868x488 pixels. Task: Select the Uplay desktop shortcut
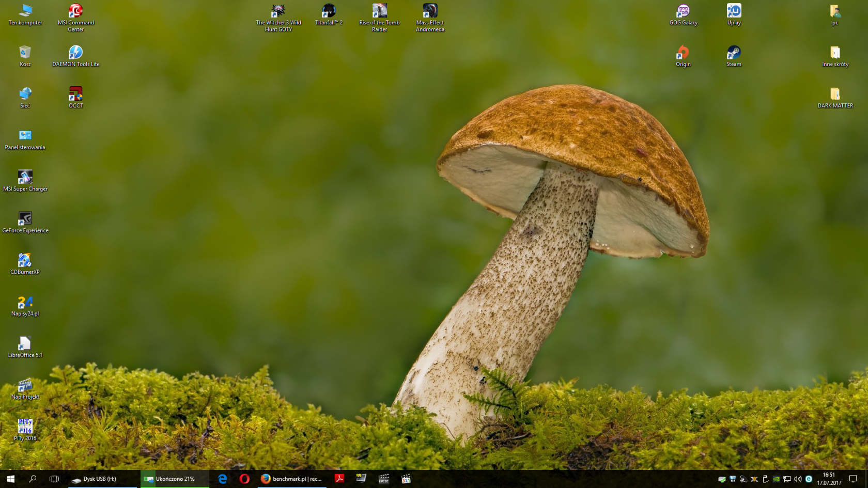tap(734, 14)
